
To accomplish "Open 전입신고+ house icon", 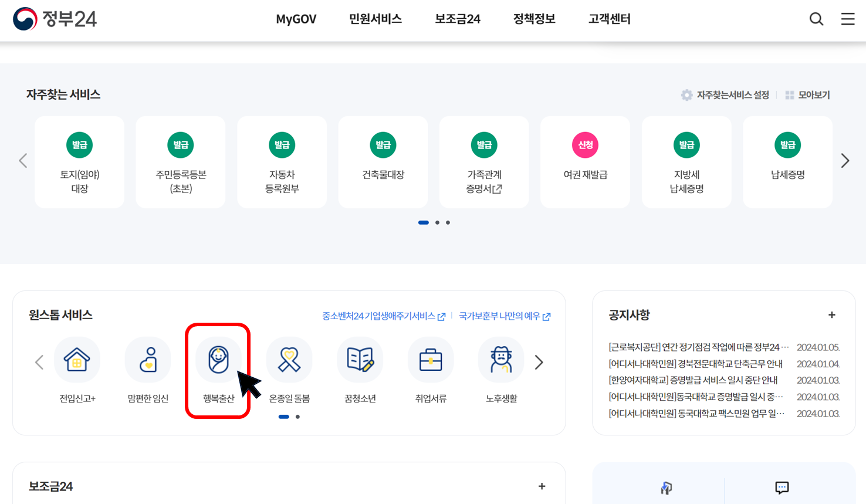I will point(77,360).
